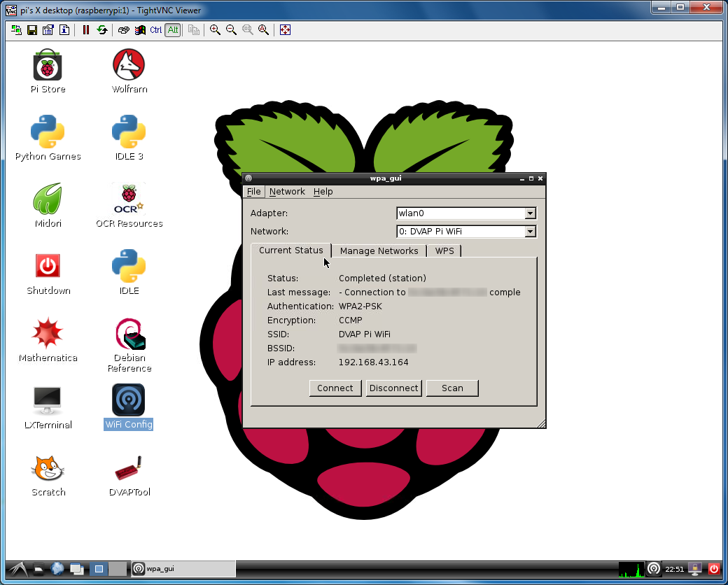Pause the VNC session with red bars icon
The width and height of the screenshot is (728, 585).
[86, 30]
